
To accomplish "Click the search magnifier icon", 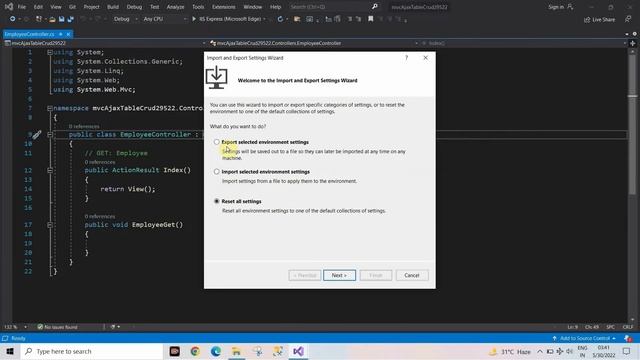I will coord(375,7).
